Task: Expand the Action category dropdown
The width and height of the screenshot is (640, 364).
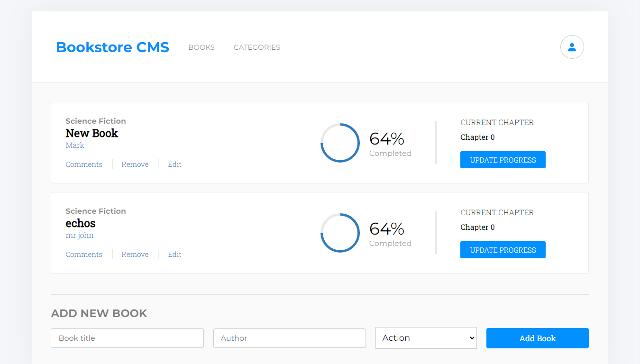Action: pos(426,338)
